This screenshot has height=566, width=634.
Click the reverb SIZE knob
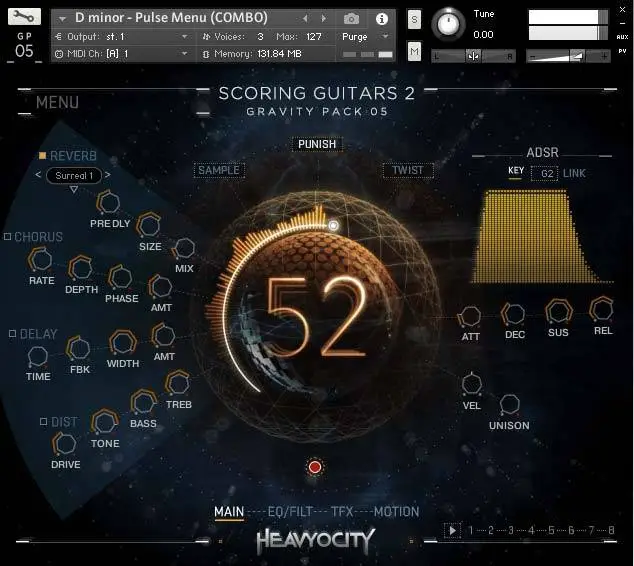tap(149, 225)
